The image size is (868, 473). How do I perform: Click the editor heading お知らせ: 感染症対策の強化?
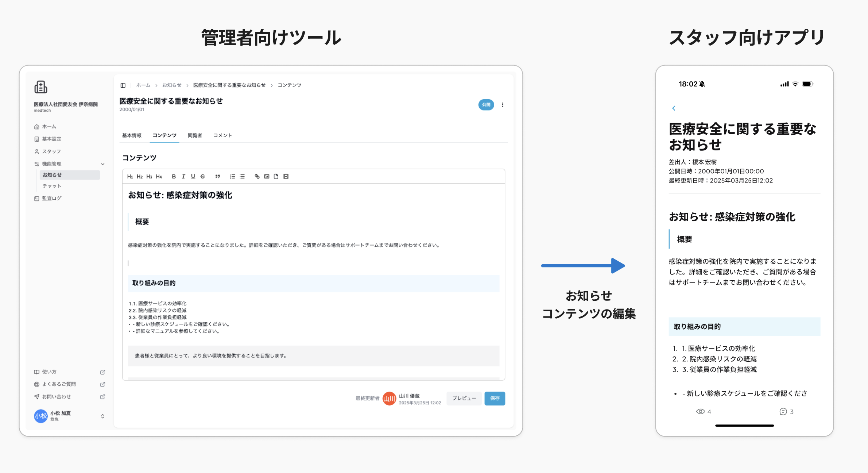point(180,196)
